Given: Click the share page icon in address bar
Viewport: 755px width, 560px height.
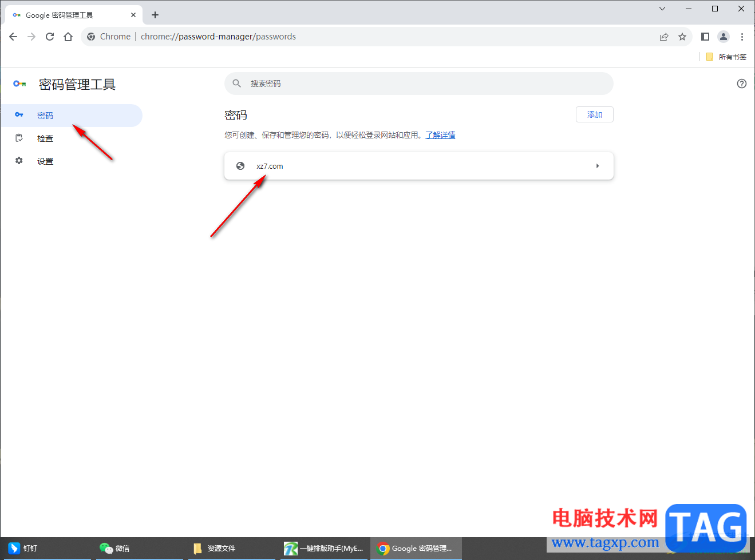Looking at the screenshot, I should click(x=664, y=37).
